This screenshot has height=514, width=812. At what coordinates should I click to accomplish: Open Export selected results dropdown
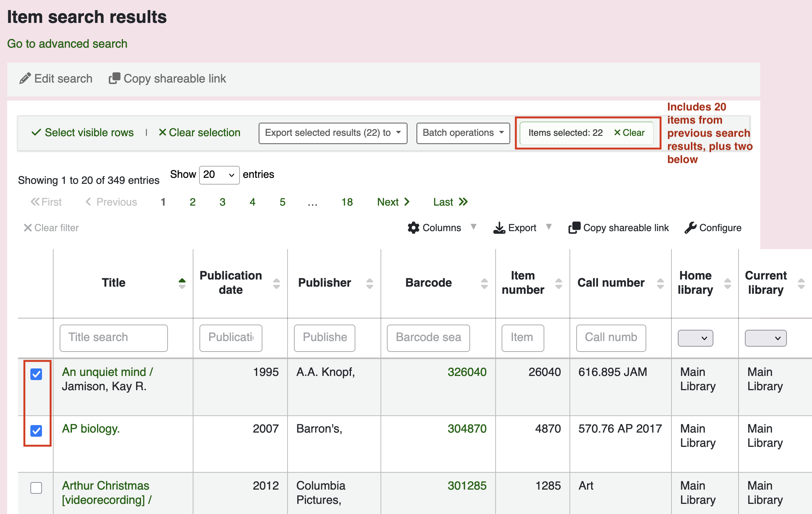pos(333,133)
